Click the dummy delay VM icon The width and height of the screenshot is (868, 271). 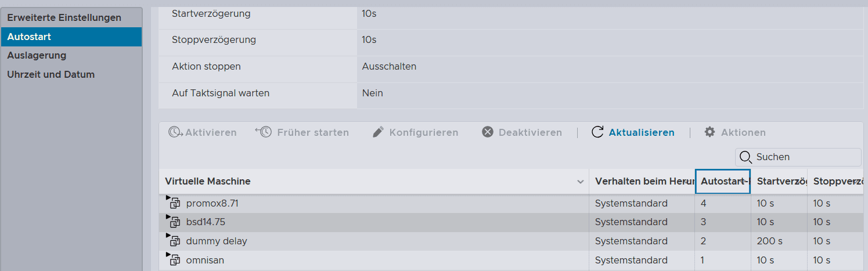(x=174, y=241)
